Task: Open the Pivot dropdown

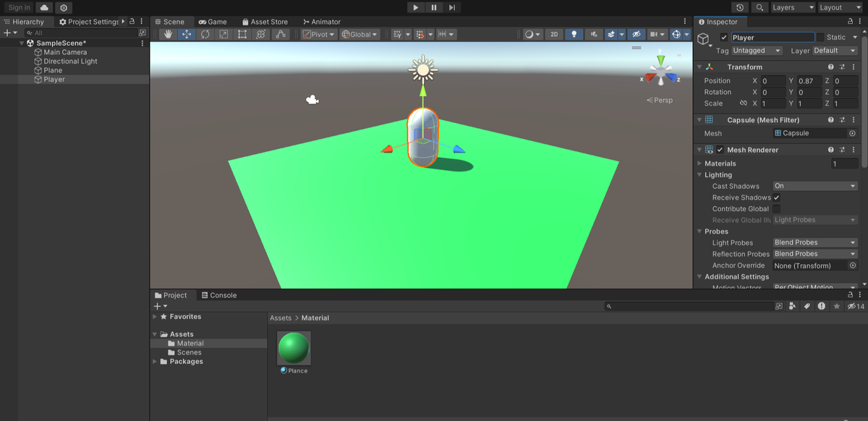Action: [319, 34]
